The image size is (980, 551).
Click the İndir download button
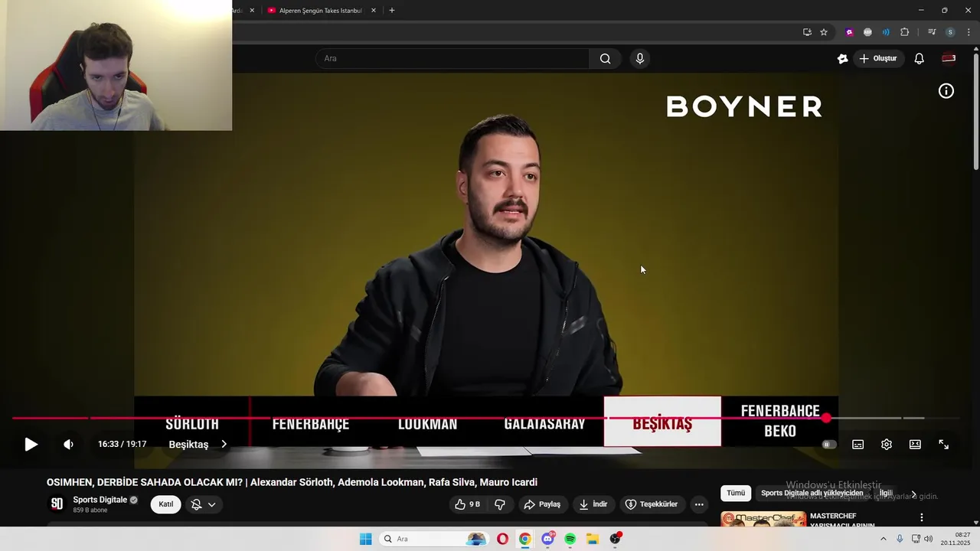coord(593,504)
